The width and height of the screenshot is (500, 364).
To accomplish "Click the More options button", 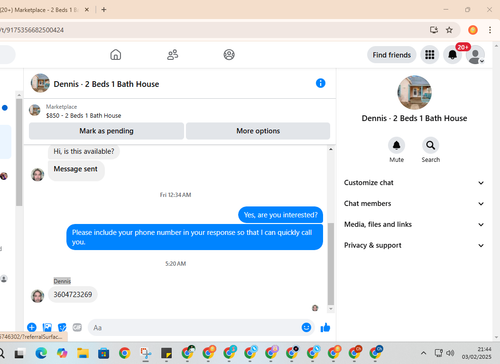I will tap(258, 131).
